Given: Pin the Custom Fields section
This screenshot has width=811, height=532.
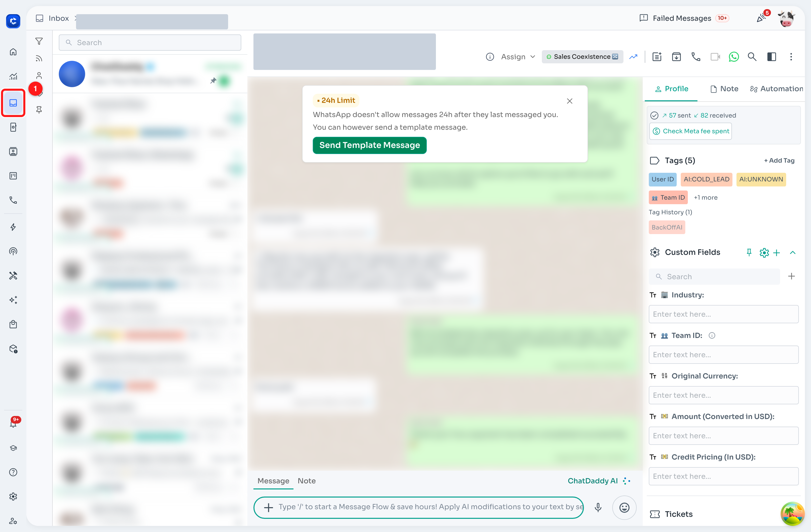Looking at the screenshot, I should pyautogui.click(x=749, y=252).
